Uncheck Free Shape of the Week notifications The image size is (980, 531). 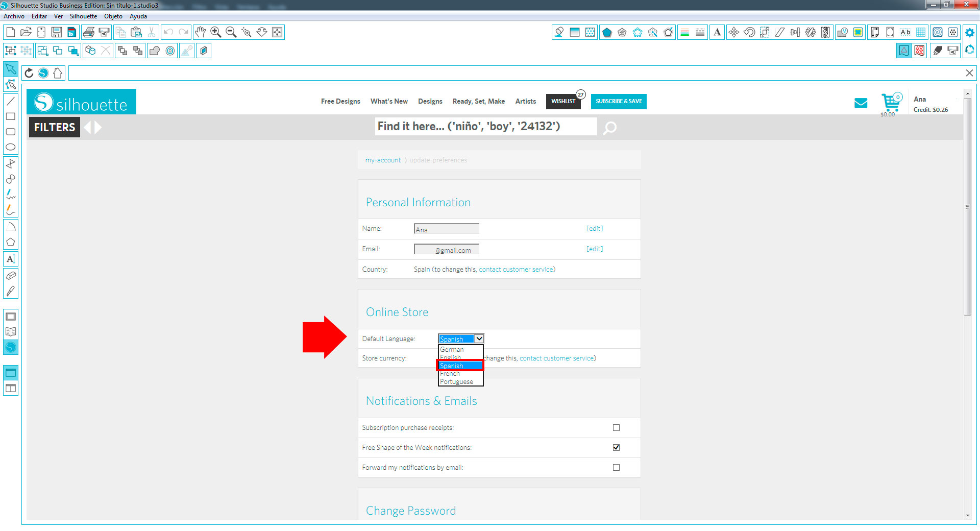click(x=616, y=447)
